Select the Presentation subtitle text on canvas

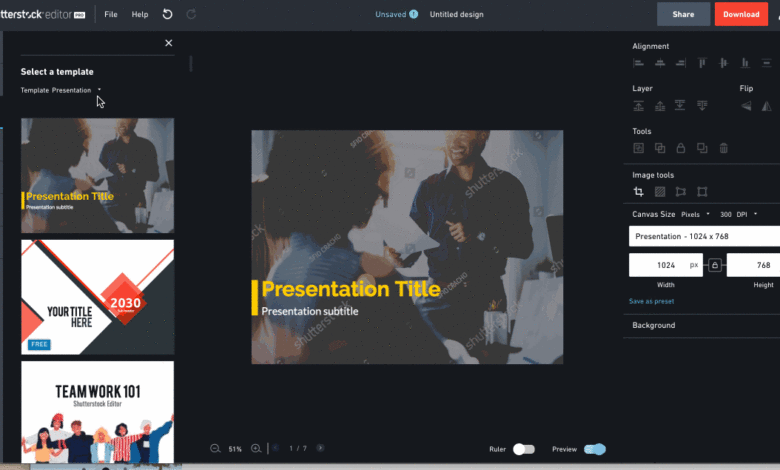309,311
